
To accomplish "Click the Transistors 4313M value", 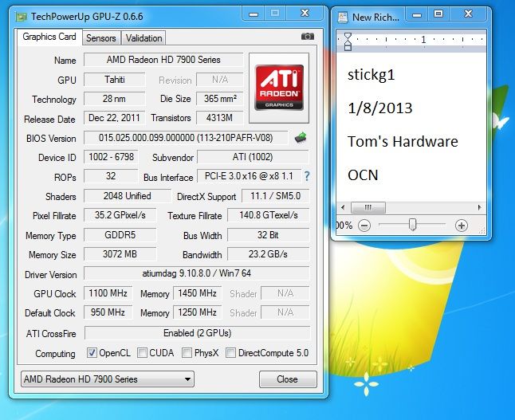I will point(219,118).
